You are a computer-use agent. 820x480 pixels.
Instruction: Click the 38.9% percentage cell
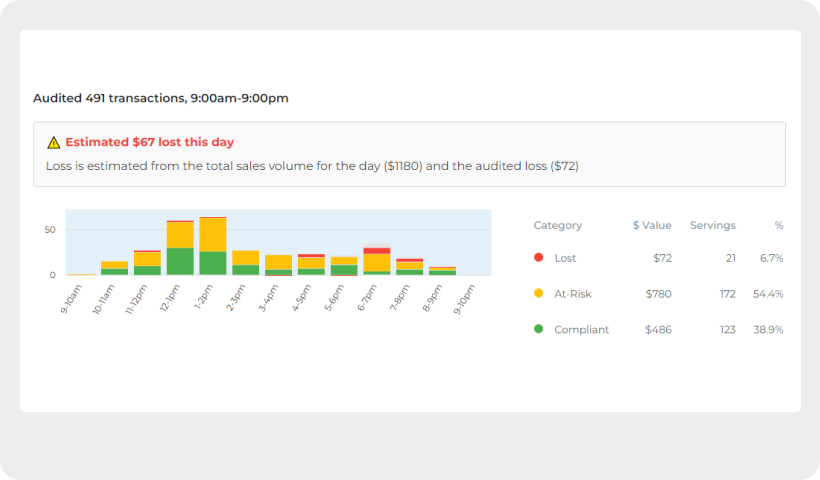coord(768,330)
